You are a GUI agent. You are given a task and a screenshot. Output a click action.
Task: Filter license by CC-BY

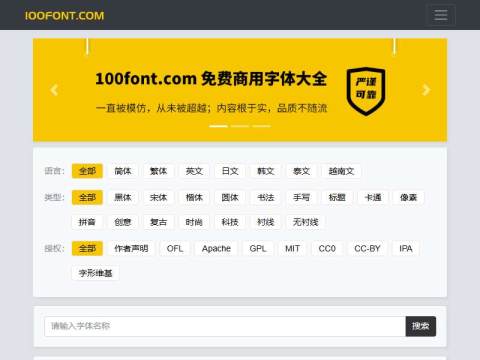(x=367, y=248)
